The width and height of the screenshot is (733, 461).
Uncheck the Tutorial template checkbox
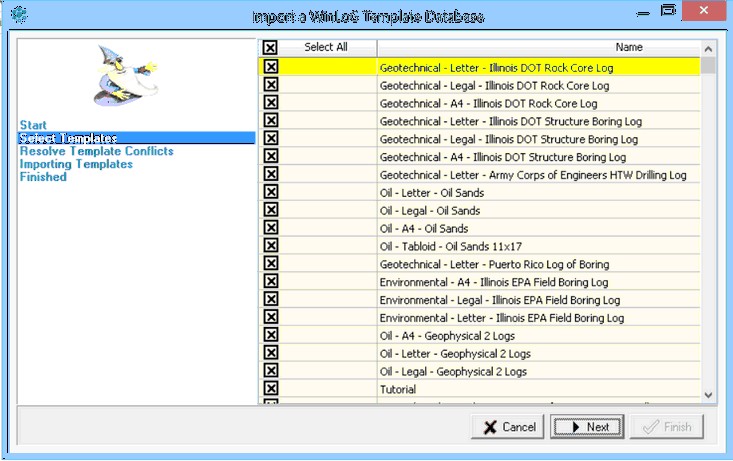coord(270,389)
